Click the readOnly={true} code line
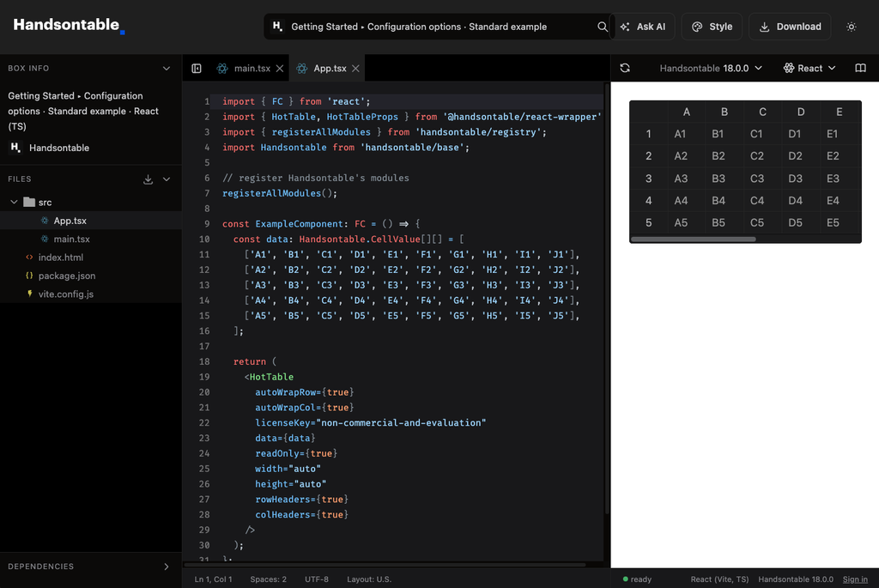The image size is (879, 588). click(296, 453)
